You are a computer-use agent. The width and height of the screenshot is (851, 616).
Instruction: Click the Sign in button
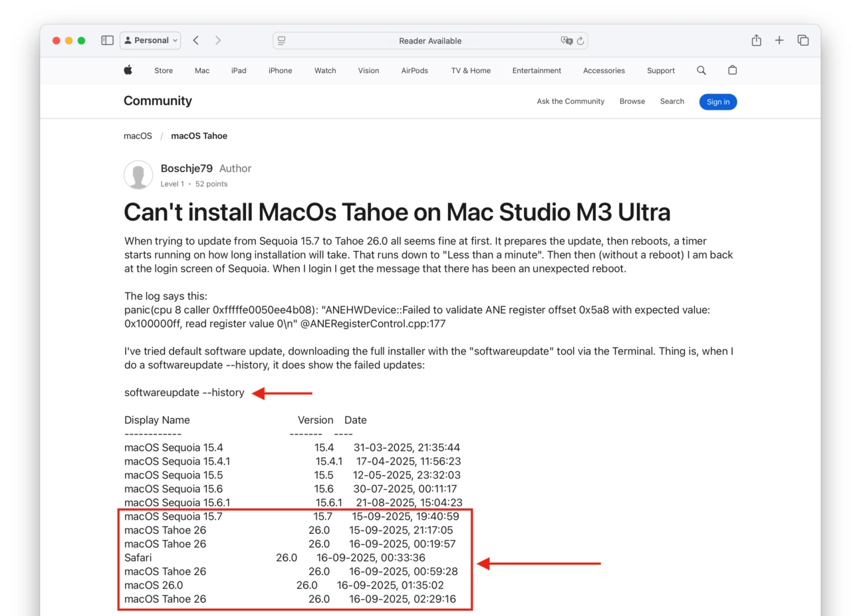718,102
